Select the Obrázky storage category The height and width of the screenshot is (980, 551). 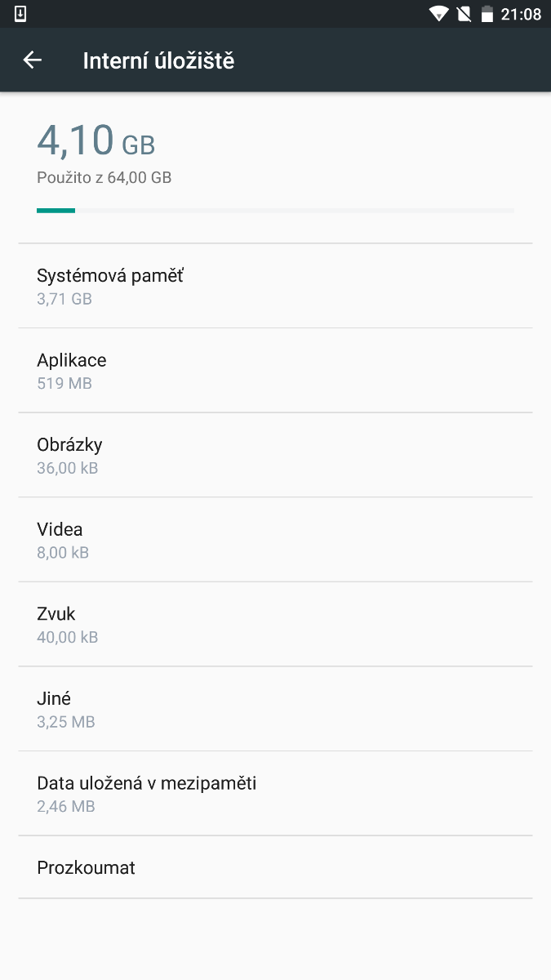pos(275,455)
